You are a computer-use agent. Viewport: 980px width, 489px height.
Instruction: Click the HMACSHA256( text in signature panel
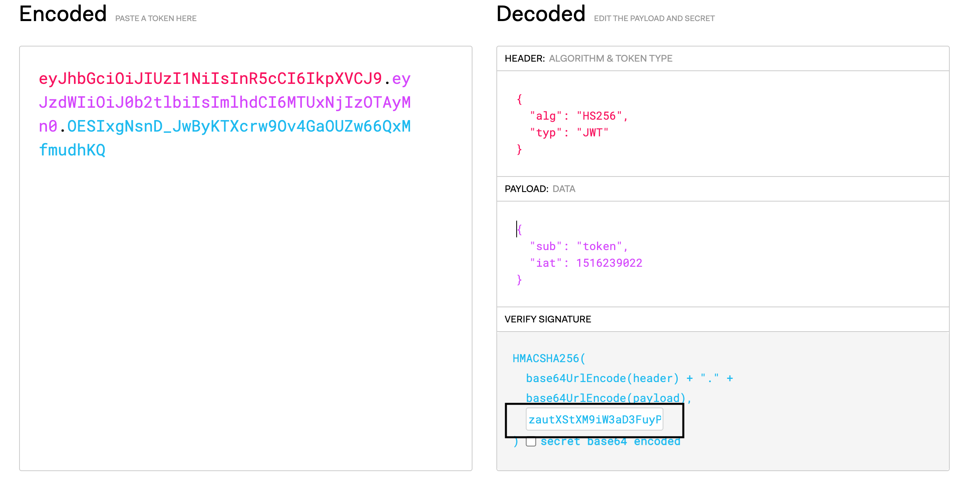tap(549, 359)
